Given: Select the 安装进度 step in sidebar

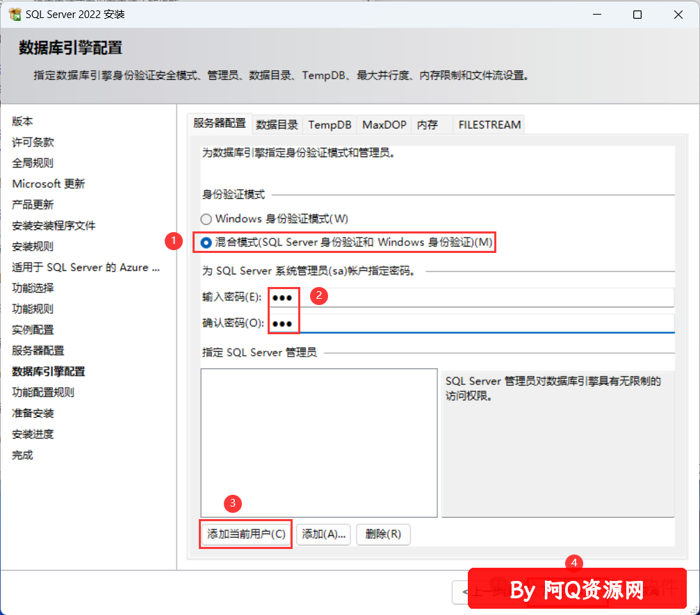Looking at the screenshot, I should pyautogui.click(x=33, y=434).
